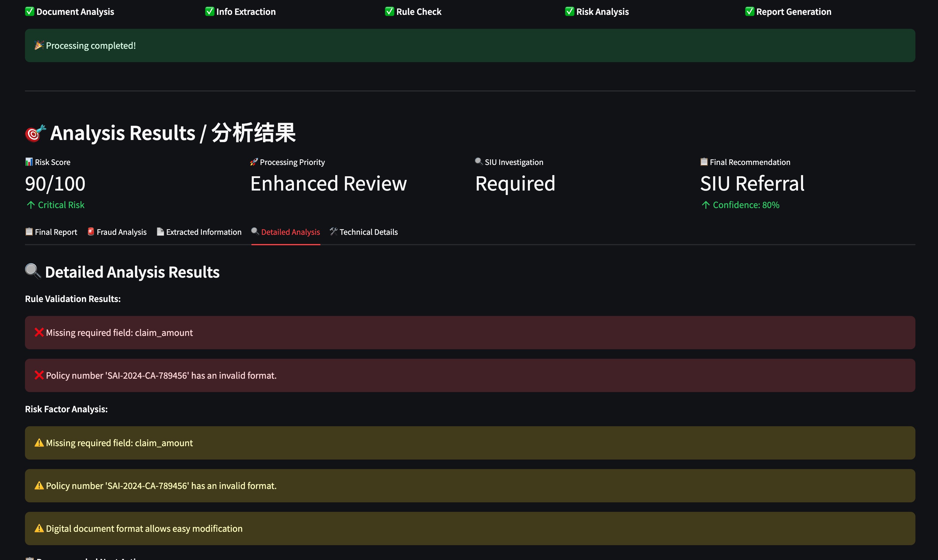938x560 pixels.
Task: Click the Confidence: 80% indicator
Action: 740,205
